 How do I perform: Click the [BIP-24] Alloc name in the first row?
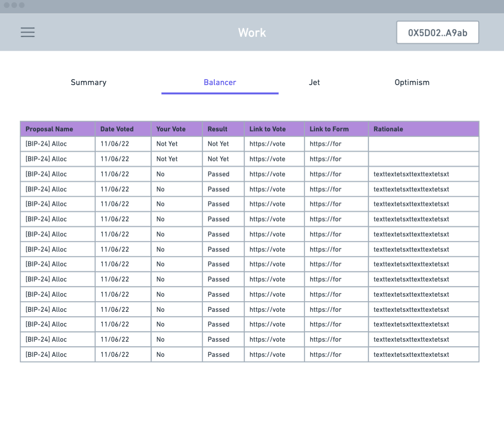(46, 144)
